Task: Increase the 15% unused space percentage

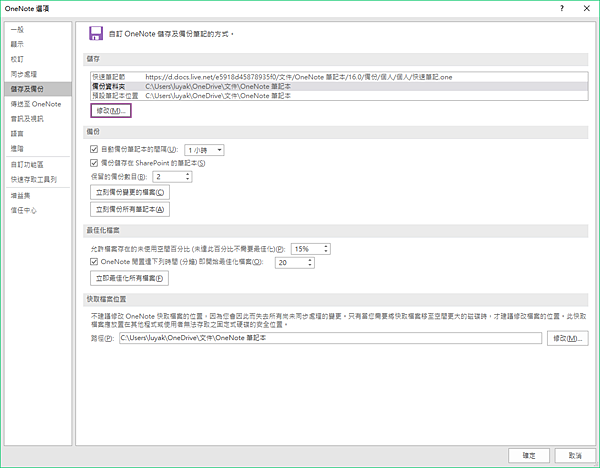Action: pyautogui.click(x=326, y=246)
